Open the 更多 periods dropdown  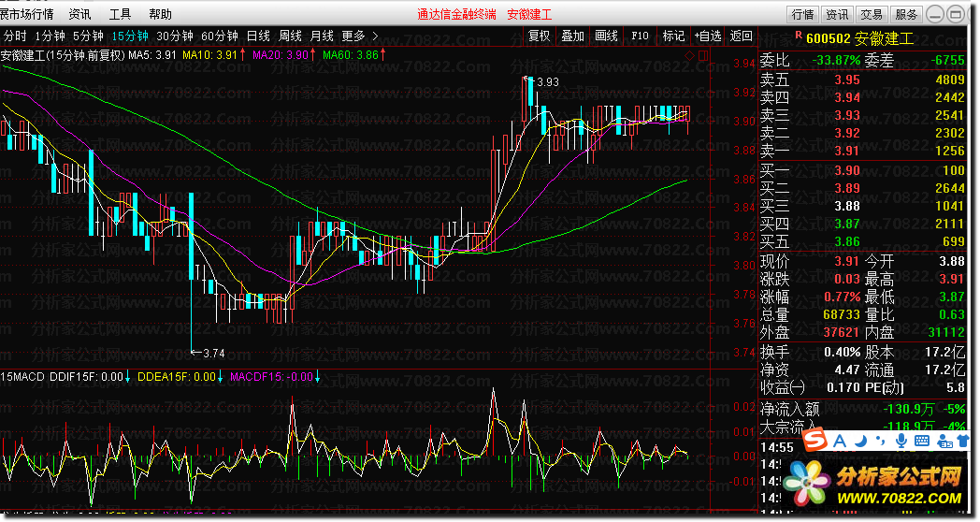(353, 36)
